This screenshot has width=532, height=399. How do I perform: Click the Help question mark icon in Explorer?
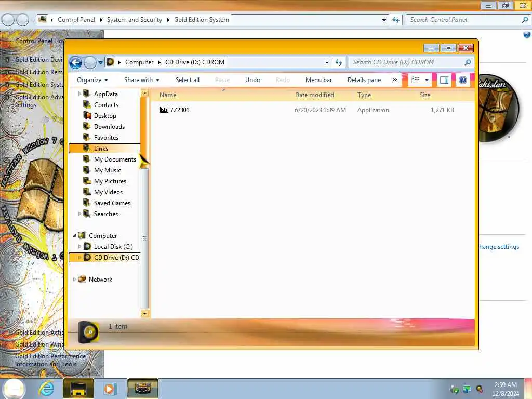point(463,80)
